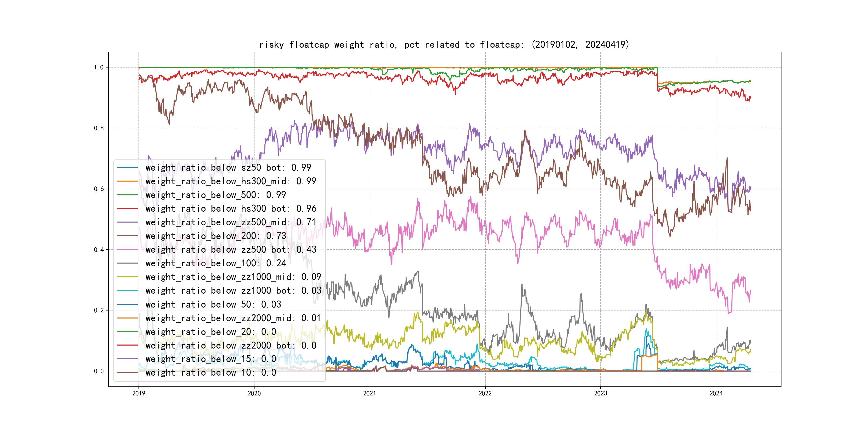Click the red line swatch for hs300_bot
The image size is (868, 434).
coord(127,209)
